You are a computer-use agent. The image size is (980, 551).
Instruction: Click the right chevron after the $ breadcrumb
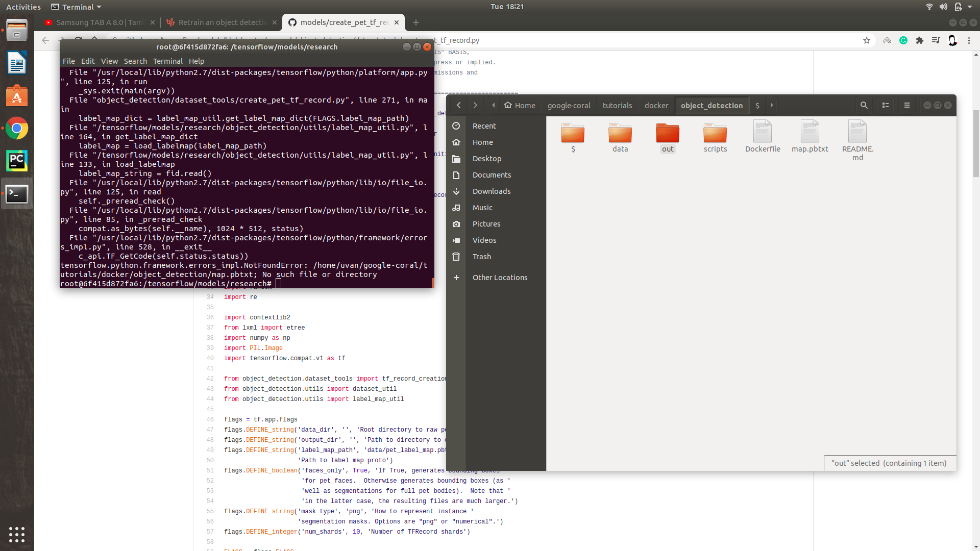click(x=772, y=105)
